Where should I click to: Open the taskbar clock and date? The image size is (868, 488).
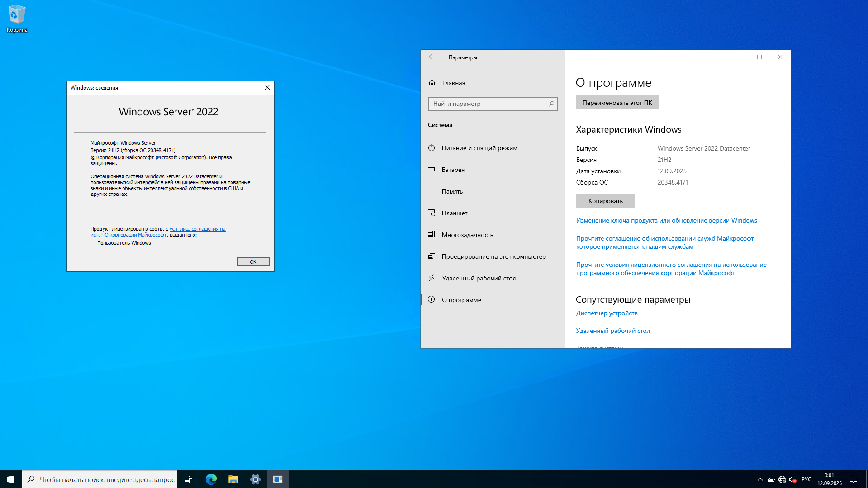(x=829, y=479)
